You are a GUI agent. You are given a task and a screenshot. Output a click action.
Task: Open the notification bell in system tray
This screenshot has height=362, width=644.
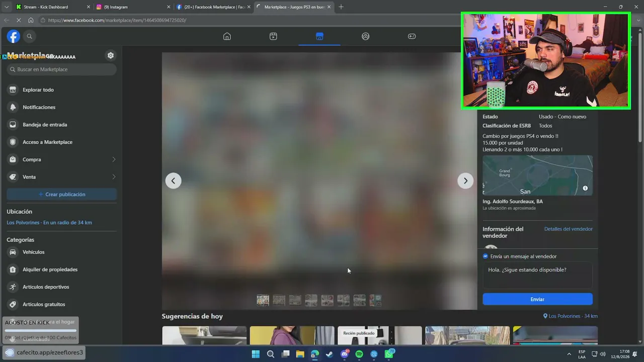pyautogui.click(x=635, y=354)
